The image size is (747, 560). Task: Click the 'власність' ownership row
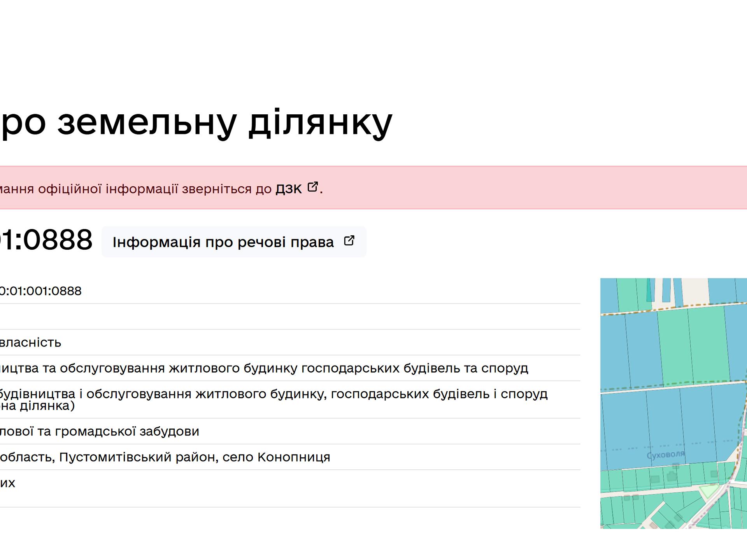pos(30,342)
